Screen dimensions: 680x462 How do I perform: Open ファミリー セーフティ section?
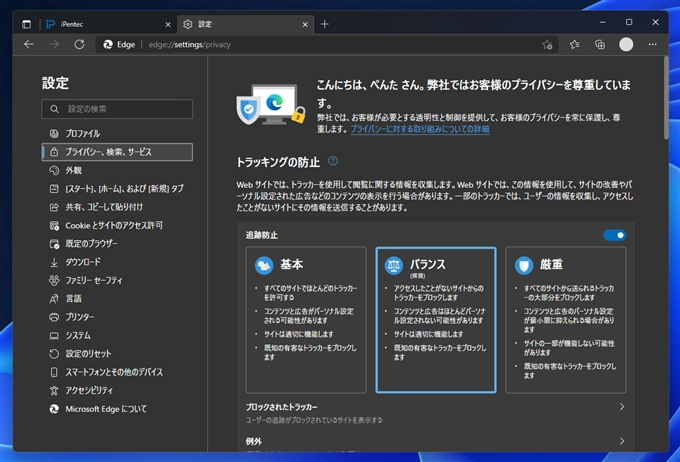click(117, 280)
